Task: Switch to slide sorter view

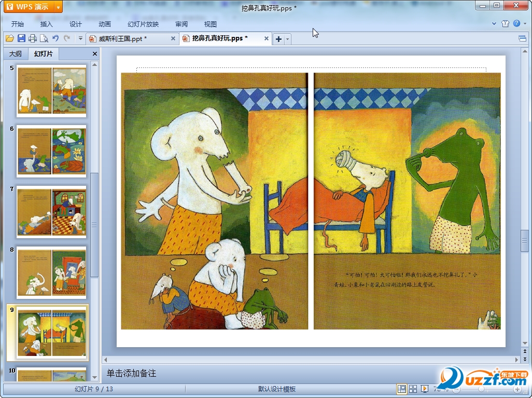Action: click(x=413, y=389)
